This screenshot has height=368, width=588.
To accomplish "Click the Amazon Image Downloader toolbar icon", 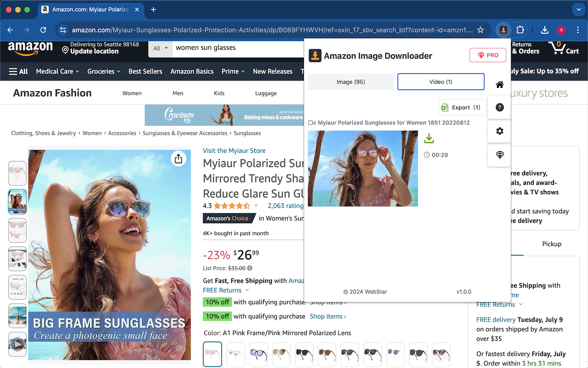I will [x=503, y=30].
